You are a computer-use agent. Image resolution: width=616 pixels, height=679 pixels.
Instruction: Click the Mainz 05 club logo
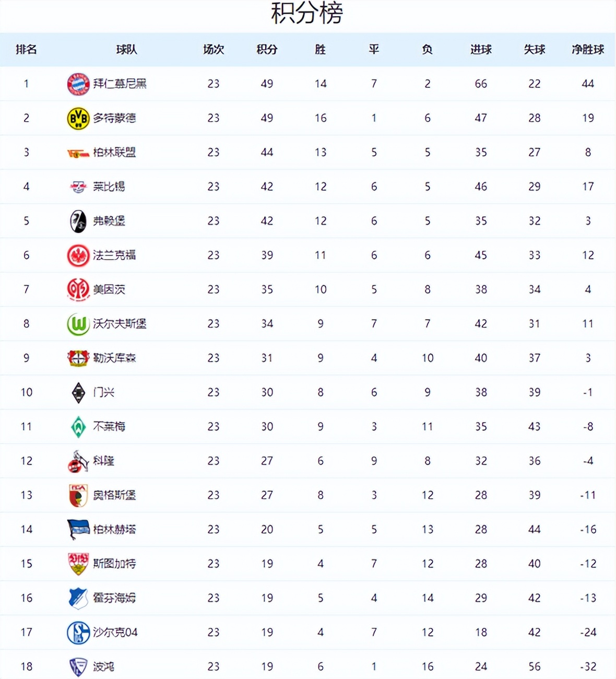click(78, 290)
